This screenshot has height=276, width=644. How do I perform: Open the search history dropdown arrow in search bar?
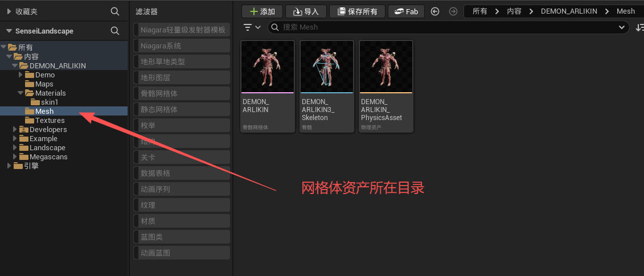[x=621, y=27]
